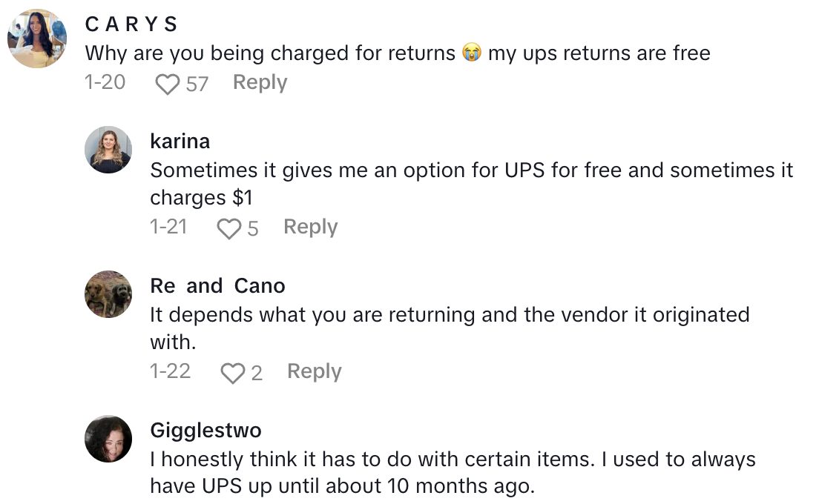Screen dimensions: 819x504
Task: Click the 1-22 date stamp
Action: coord(170,371)
